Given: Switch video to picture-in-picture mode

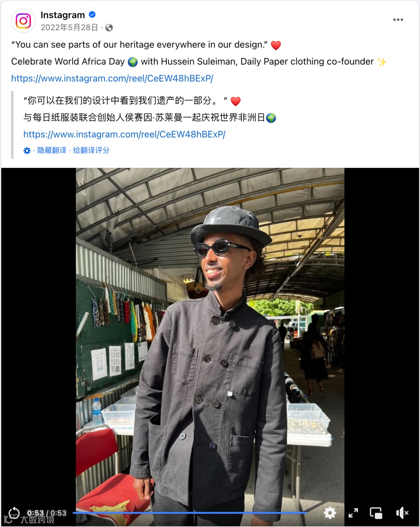Looking at the screenshot, I should coord(376,513).
